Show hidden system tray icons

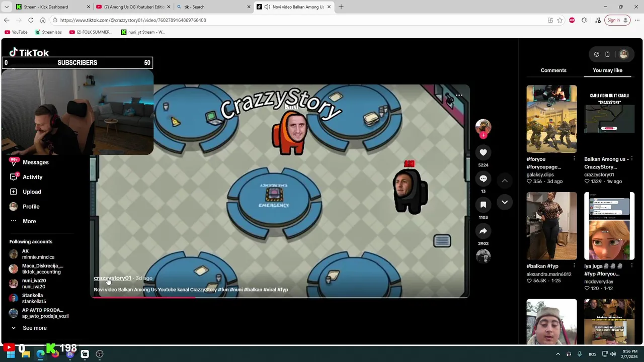[x=557, y=354]
